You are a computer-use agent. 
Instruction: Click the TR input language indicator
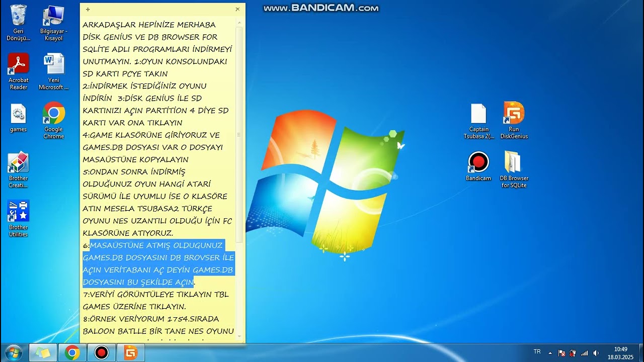(x=537, y=352)
